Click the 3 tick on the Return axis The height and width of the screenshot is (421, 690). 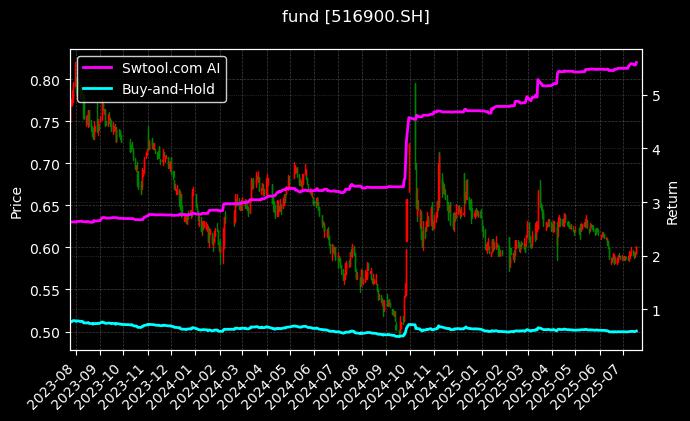(655, 203)
